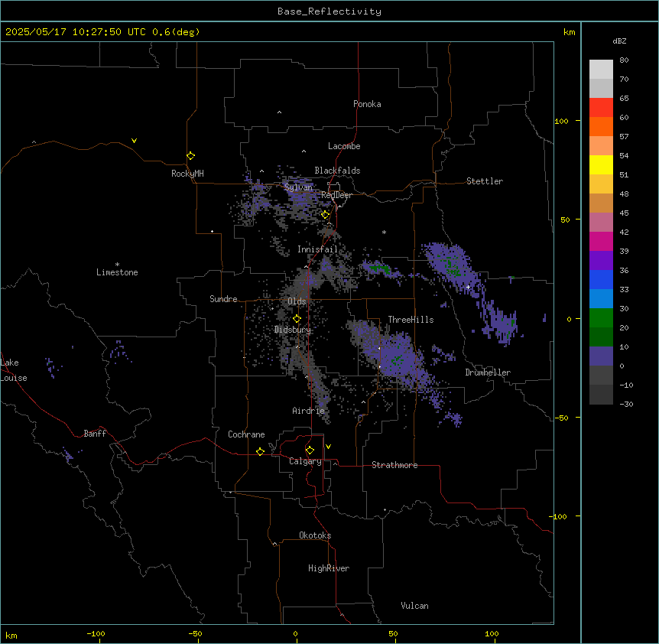Click the slate-purple 10 dBZ legend color

pyautogui.click(x=601, y=356)
